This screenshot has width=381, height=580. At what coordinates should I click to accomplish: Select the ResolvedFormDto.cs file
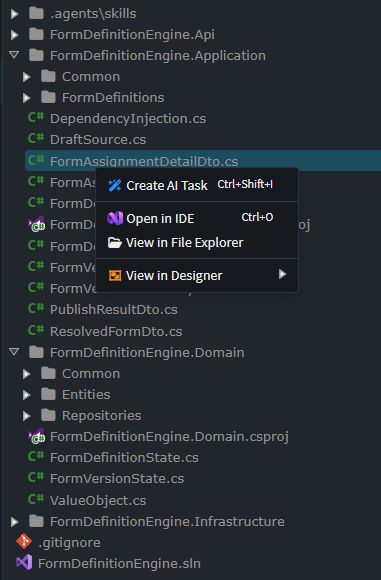click(116, 331)
